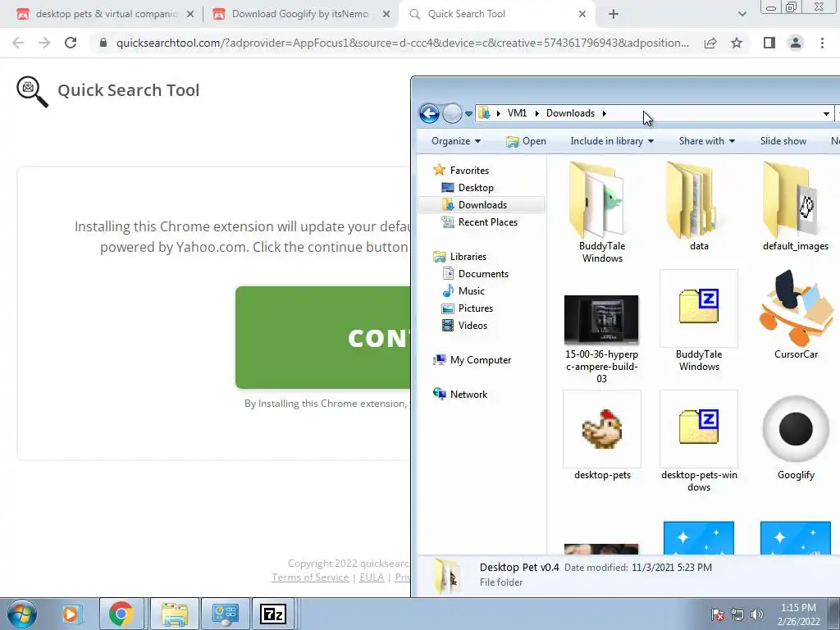Open Chrome three-dot menu
The height and width of the screenshot is (630, 840).
tap(822, 43)
